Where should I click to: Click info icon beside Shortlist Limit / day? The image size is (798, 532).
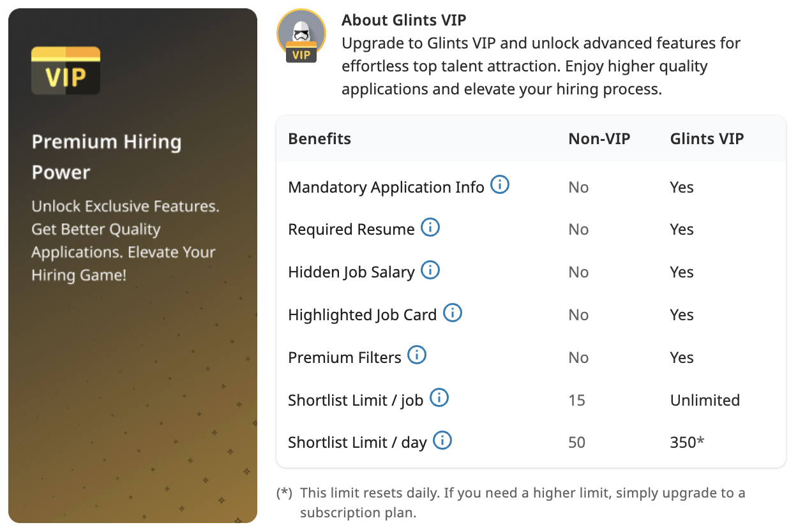point(442,441)
